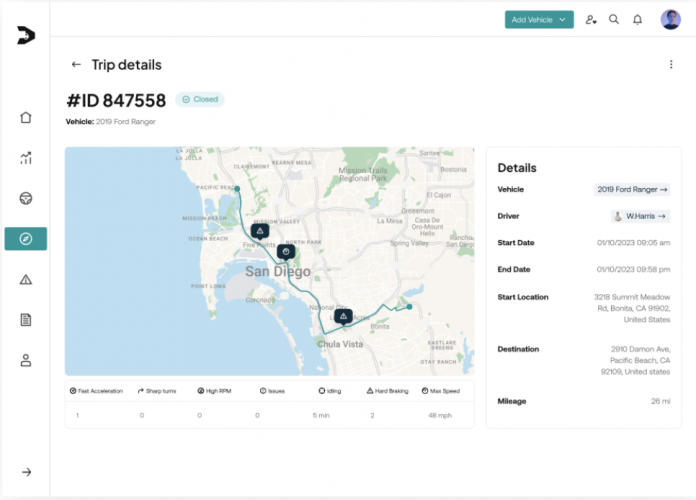Image resolution: width=696 pixels, height=500 pixels.
Task: Click the 26 mi mileage value
Action: coord(660,401)
